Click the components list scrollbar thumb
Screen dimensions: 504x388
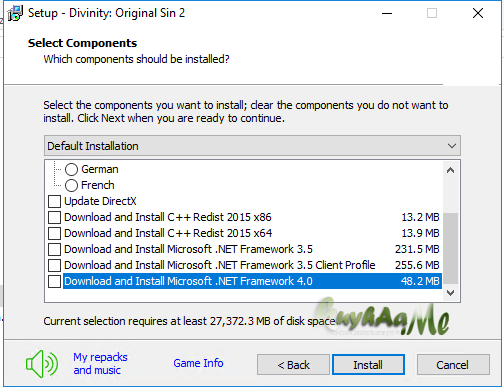[450, 248]
